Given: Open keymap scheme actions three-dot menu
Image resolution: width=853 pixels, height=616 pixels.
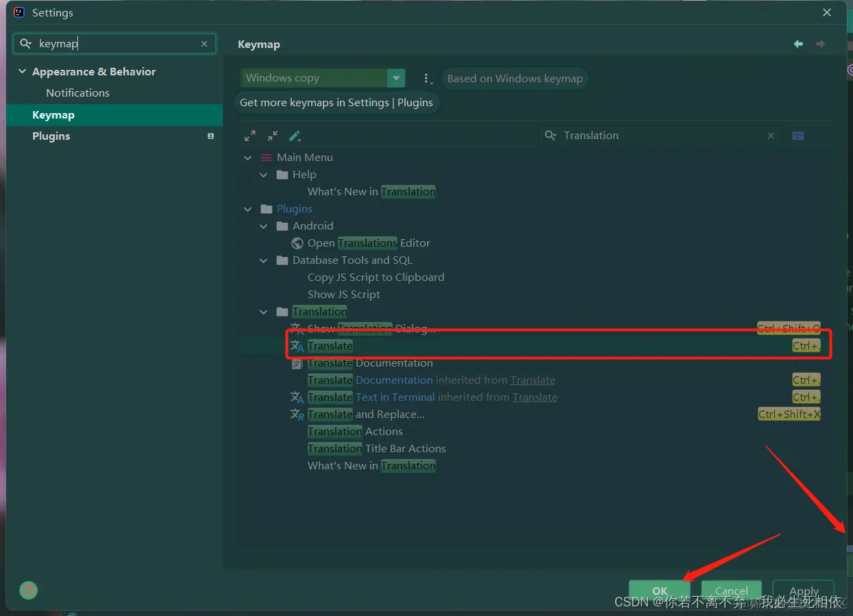Looking at the screenshot, I should [x=427, y=79].
